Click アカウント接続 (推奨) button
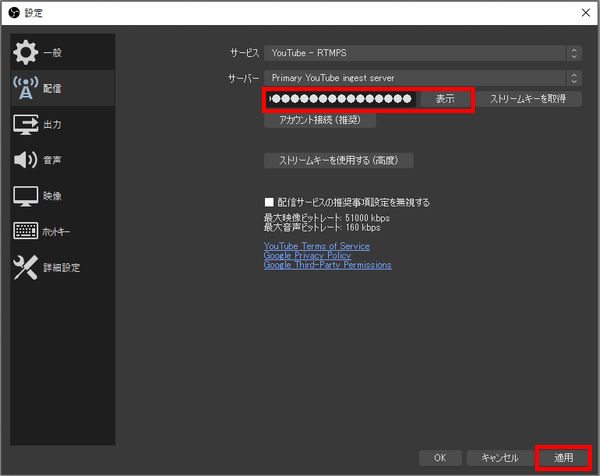The height and width of the screenshot is (476, 600). (x=320, y=120)
